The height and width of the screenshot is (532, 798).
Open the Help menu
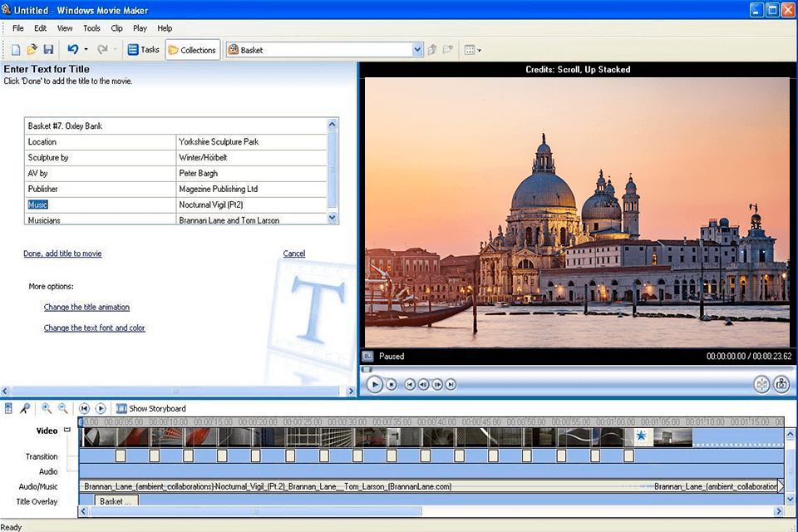[x=165, y=28]
